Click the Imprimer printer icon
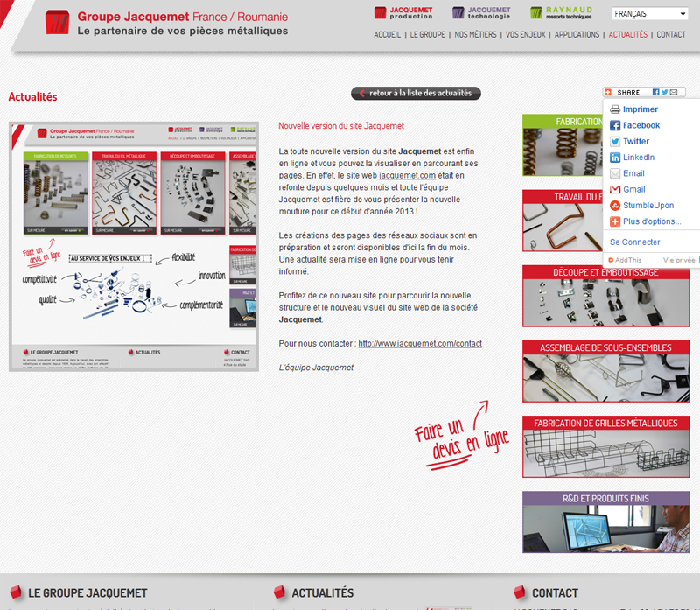Image resolution: width=700 pixels, height=610 pixels. (615, 109)
